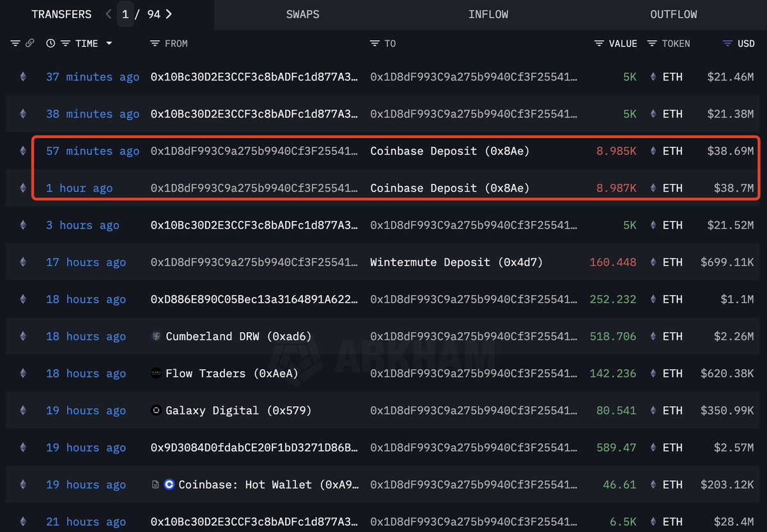Image resolution: width=767 pixels, height=532 pixels.
Task: Click ETH token icon on 80.541 row
Action: click(653, 410)
